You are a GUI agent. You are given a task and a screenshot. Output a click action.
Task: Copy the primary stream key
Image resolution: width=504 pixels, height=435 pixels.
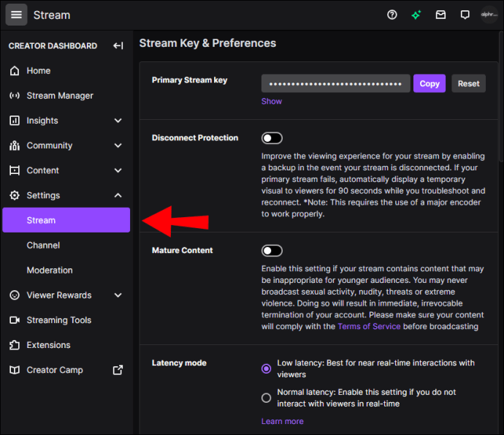pyautogui.click(x=429, y=83)
